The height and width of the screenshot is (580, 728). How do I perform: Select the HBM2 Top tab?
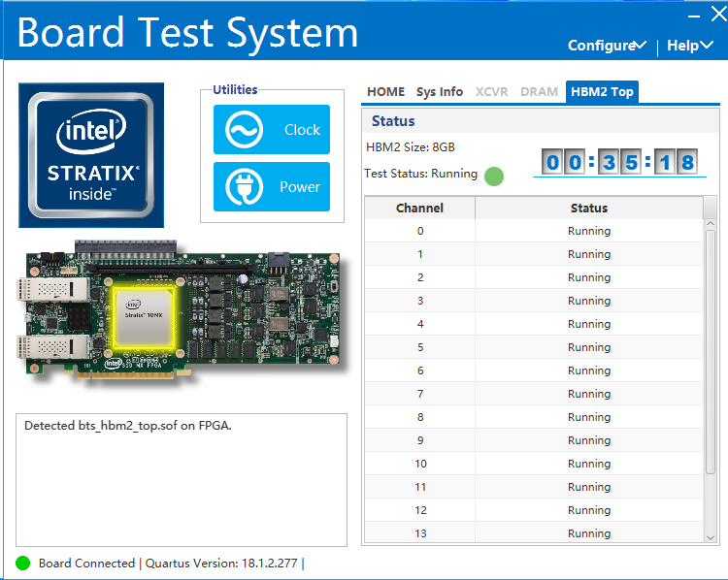pyautogui.click(x=602, y=92)
